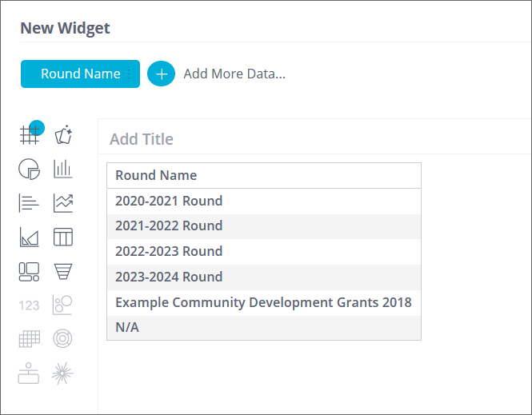Choose the polar radial chart icon
This screenshot has width=532, height=415.
click(x=63, y=339)
